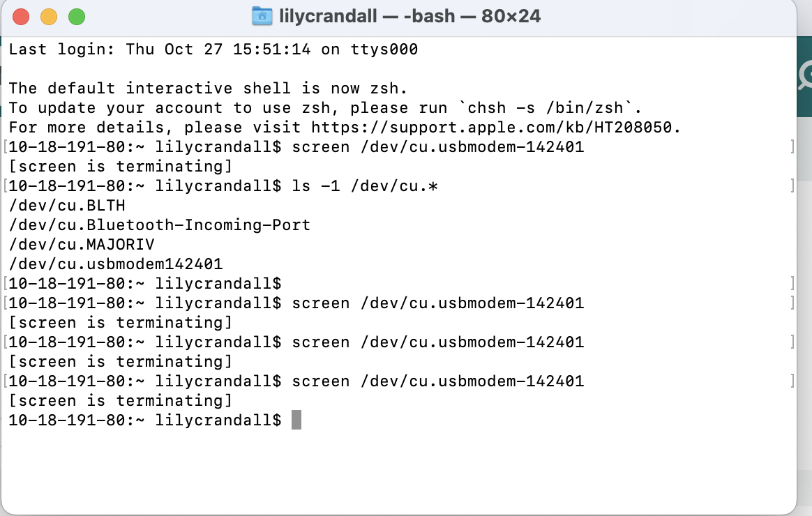Click the '/dev/cu.usbmodem142401' listing line
This screenshot has width=812, height=516.
[x=116, y=264]
